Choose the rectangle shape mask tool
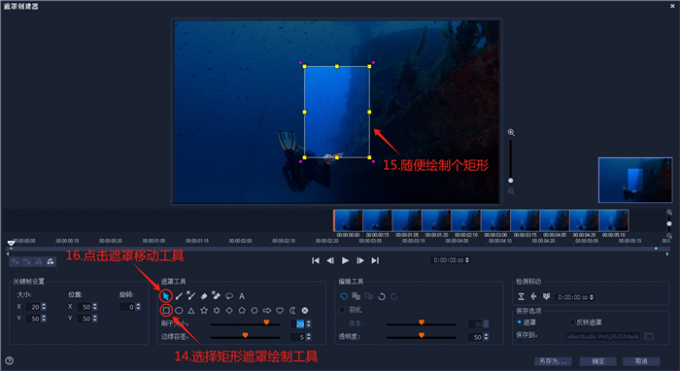Image resolution: width=680 pixels, height=371 pixels. (166, 310)
